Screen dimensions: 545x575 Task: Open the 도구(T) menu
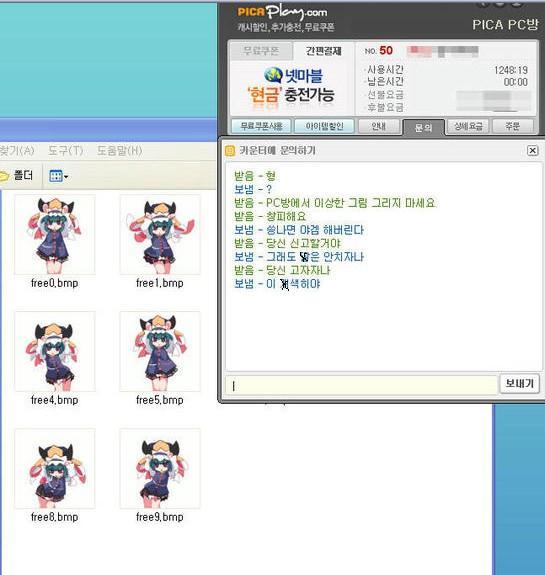point(66,151)
